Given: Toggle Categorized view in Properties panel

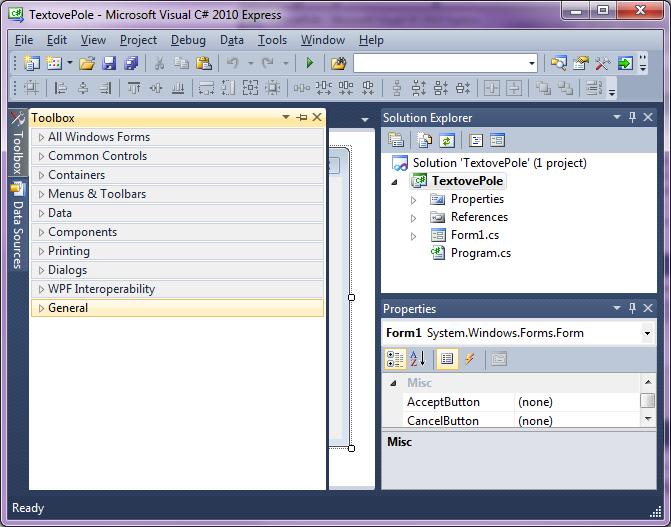Looking at the screenshot, I should 395,359.
